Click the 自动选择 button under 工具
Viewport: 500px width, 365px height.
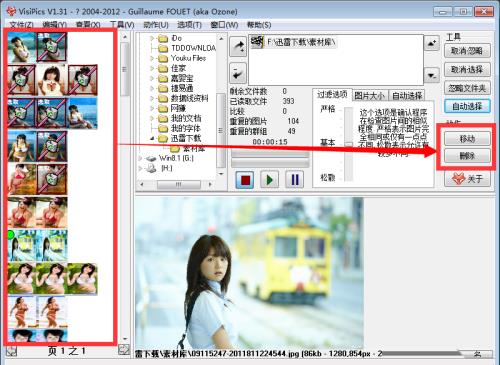point(467,106)
